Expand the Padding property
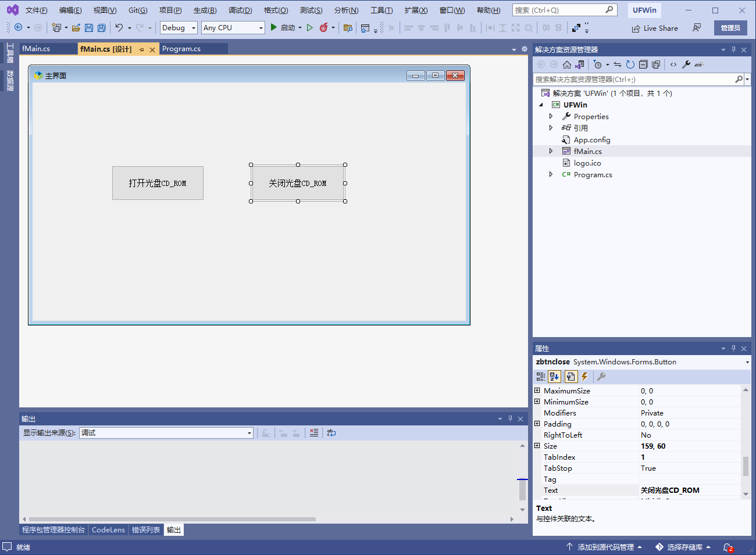The width and height of the screenshot is (756, 555). 537,424
